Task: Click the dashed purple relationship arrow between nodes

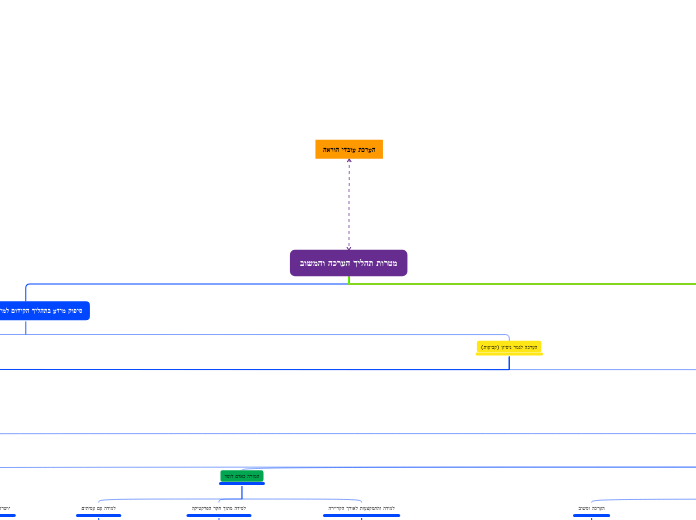Action: tap(349, 204)
